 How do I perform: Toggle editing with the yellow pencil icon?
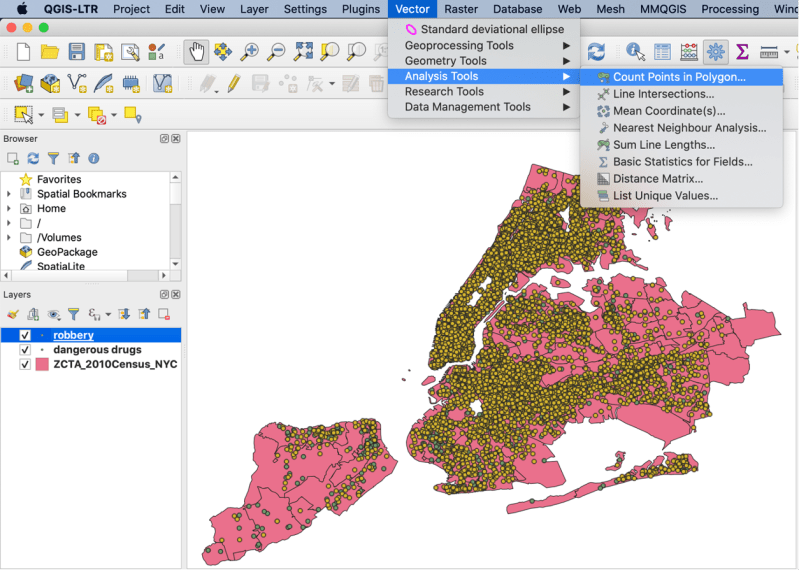coord(234,83)
